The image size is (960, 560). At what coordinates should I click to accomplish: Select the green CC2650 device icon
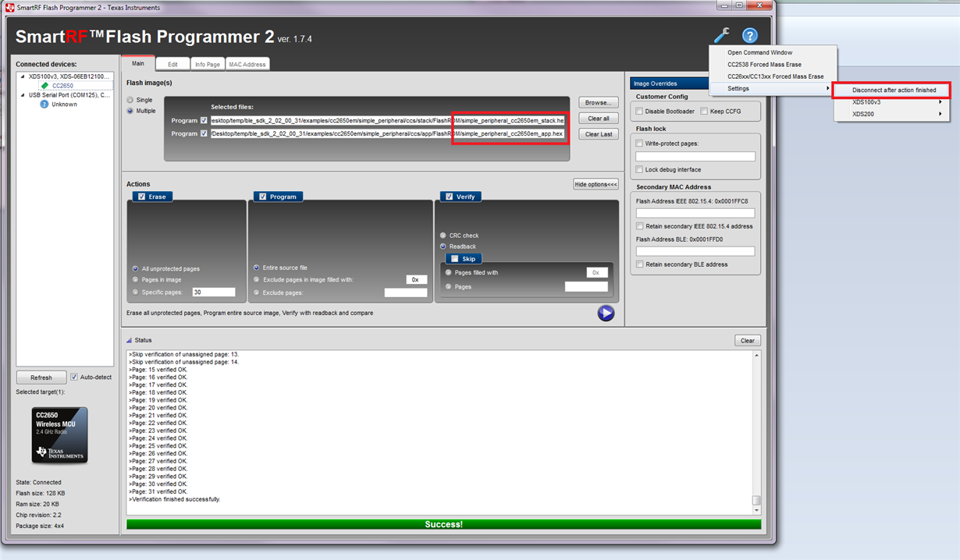[x=44, y=86]
